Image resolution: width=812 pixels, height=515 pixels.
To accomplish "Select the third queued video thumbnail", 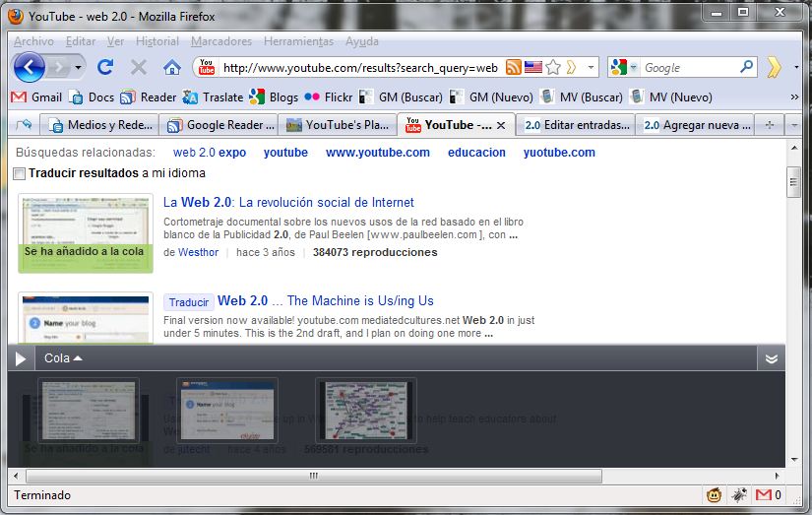I will tap(365, 411).
